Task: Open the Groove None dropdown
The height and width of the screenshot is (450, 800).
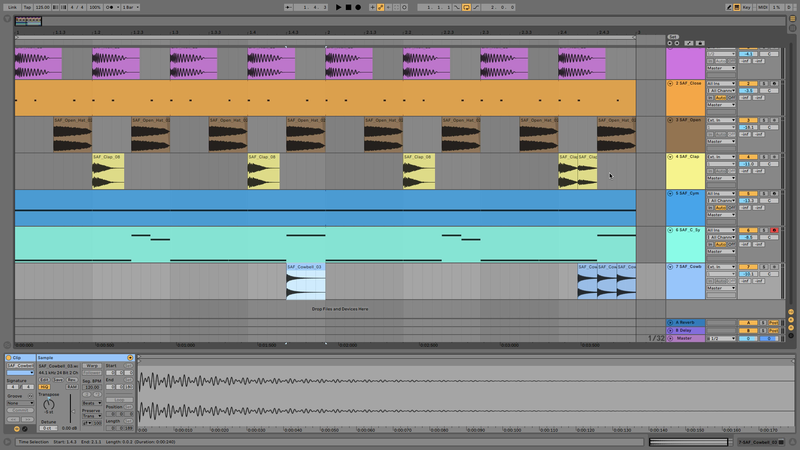Action: tap(20, 403)
